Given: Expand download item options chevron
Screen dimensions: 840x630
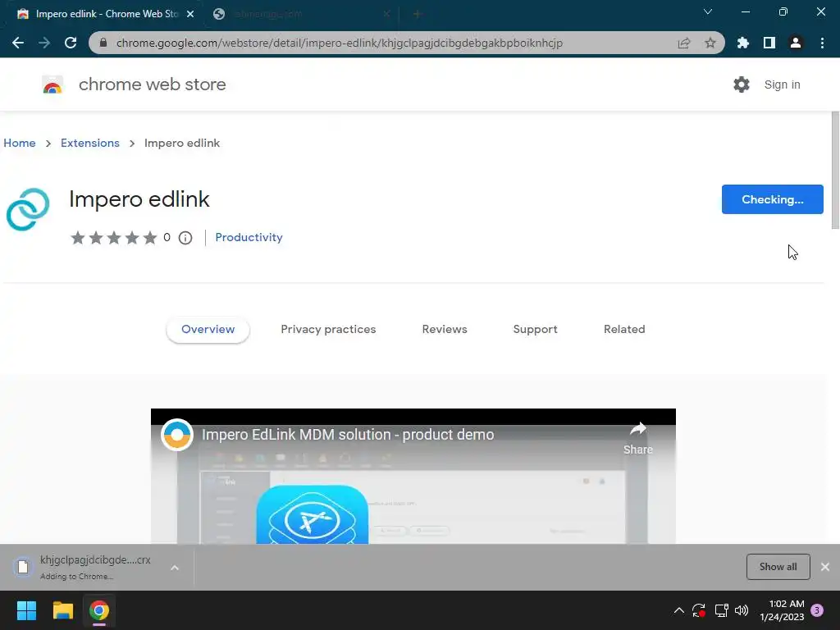Looking at the screenshot, I should coord(175,568).
